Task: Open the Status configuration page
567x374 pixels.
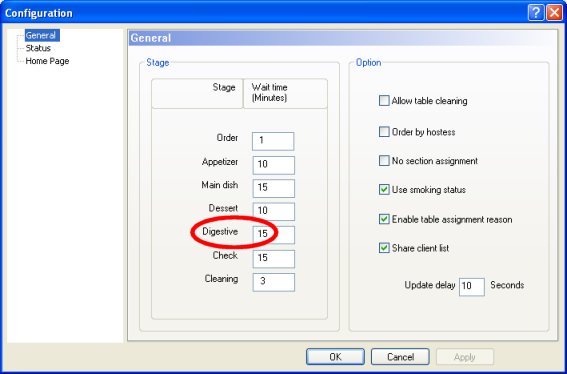Action: pos(38,48)
